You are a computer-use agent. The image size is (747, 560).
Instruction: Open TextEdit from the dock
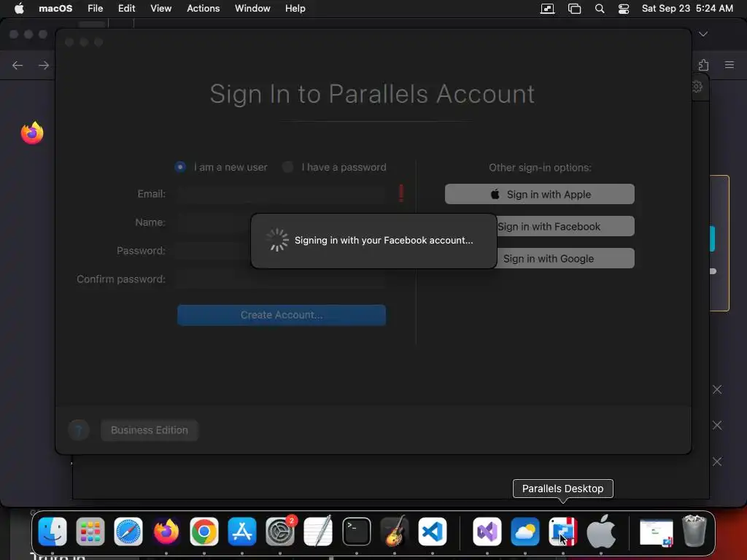pos(318,532)
